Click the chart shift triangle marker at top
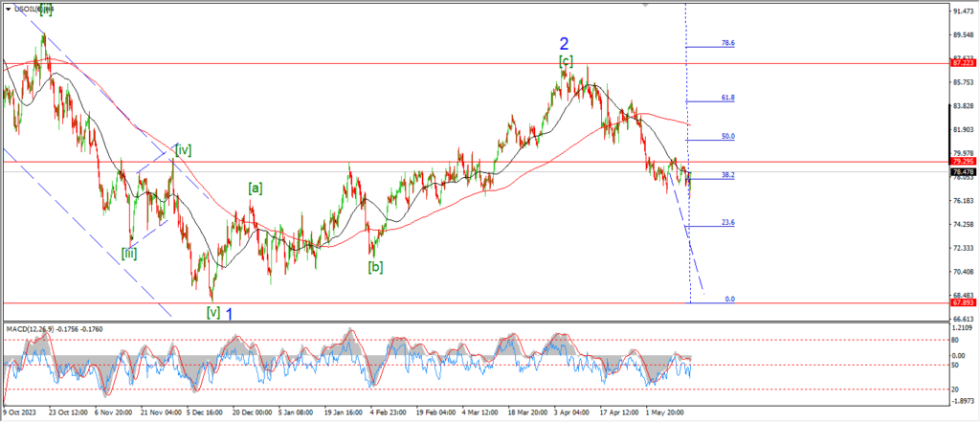Viewport: 980px width, 422px height. click(646, 5)
